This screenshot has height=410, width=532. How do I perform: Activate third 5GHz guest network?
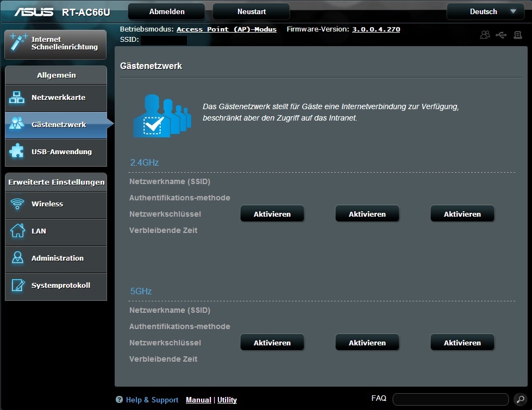462,343
